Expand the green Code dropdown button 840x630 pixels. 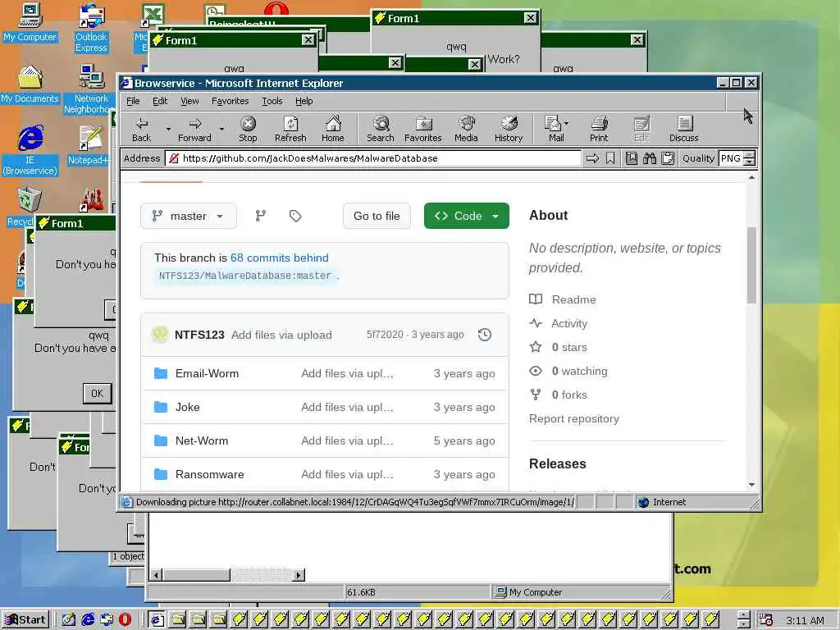coord(467,216)
